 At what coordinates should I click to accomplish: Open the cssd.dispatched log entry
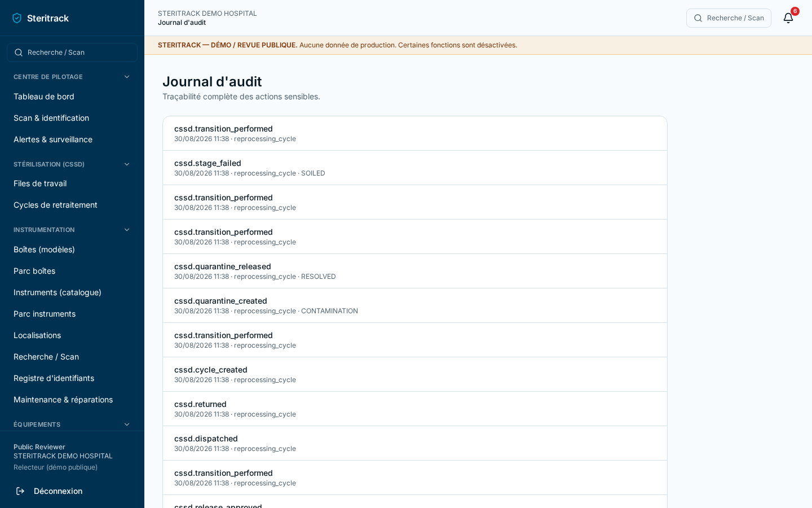click(x=415, y=443)
